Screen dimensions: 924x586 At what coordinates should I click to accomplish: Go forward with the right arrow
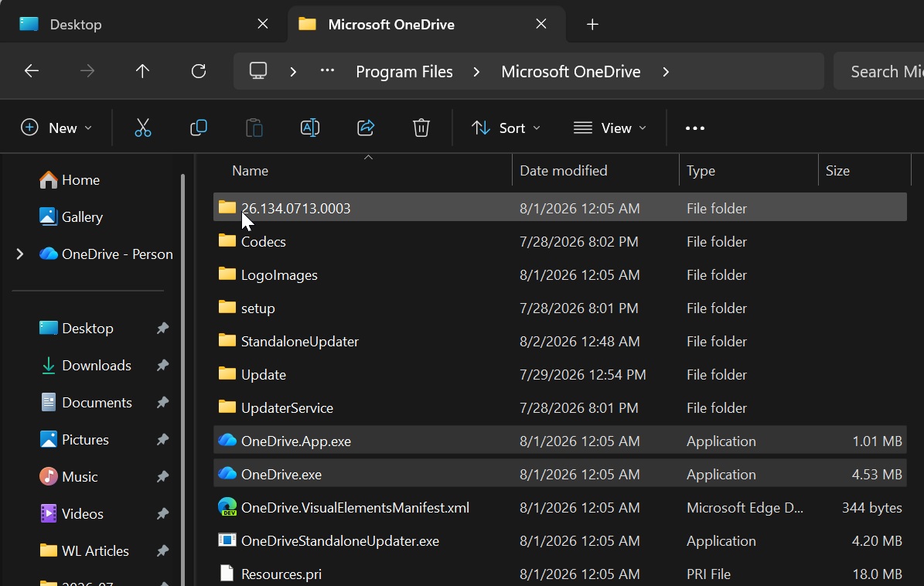87,71
